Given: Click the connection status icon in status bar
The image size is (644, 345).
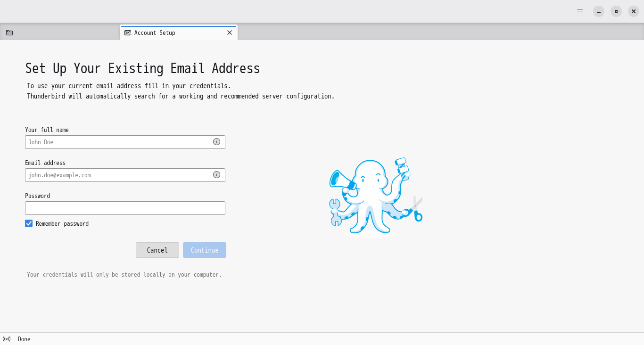Looking at the screenshot, I should [x=7, y=339].
